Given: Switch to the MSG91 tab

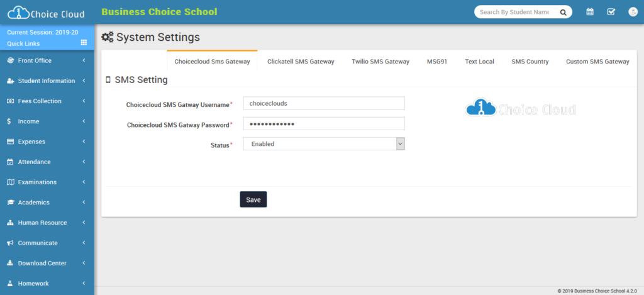Looking at the screenshot, I should point(437,62).
